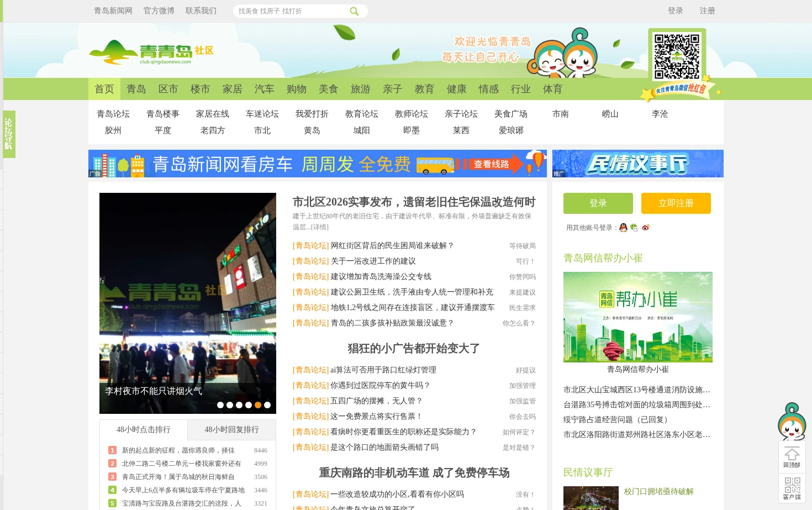Open the 旅游 nav item
Image resolution: width=812 pixels, height=510 pixels.
(361, 89)
